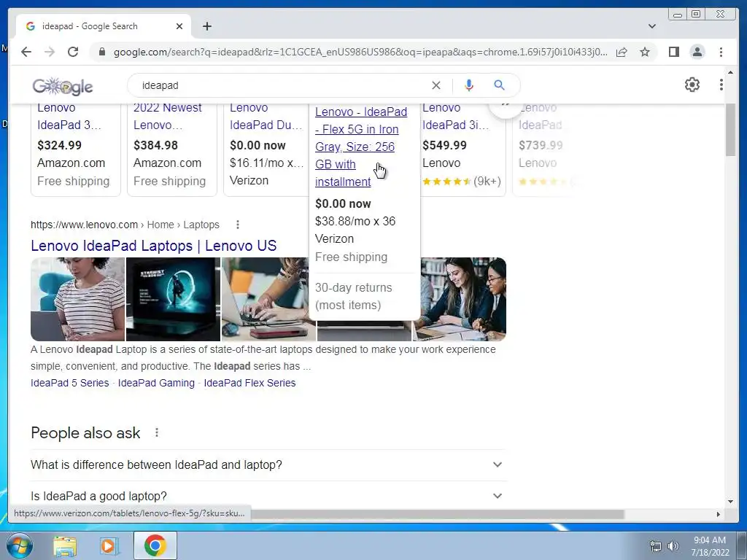
Task: Go back to the previous page
Action: pos(26,52)
